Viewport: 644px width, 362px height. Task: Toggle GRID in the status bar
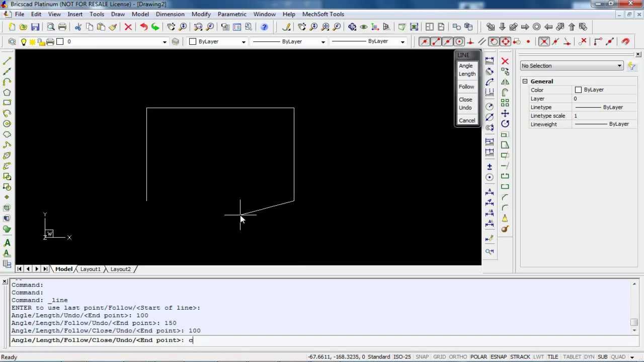[440, 357]
